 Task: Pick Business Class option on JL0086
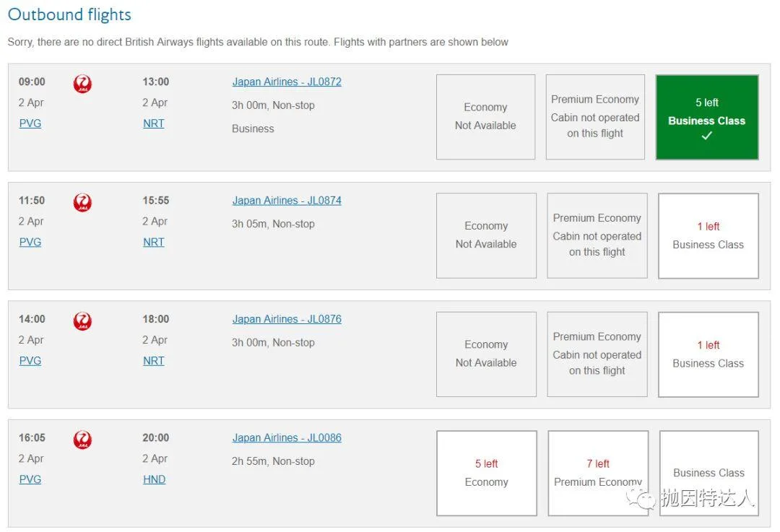click(x=709, y=473)
